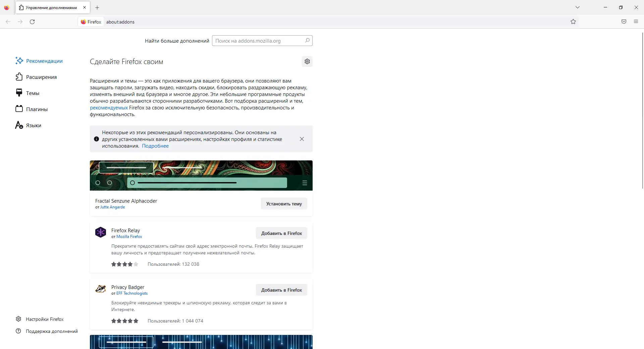Open a new browser tab
Image resolution: width=644 pixels, height=349 pixels.
(x=97, y=7)
